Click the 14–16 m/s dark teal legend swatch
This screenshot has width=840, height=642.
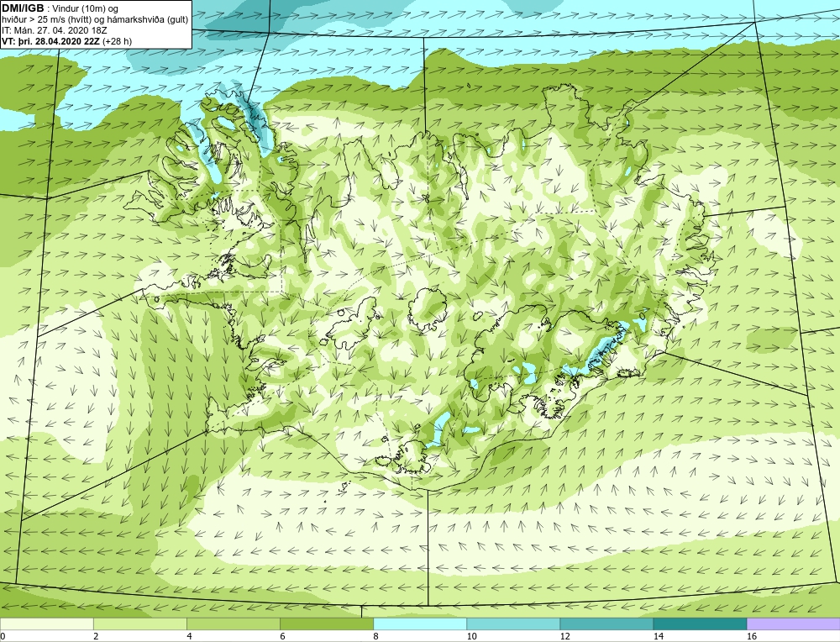pos(700,624)
